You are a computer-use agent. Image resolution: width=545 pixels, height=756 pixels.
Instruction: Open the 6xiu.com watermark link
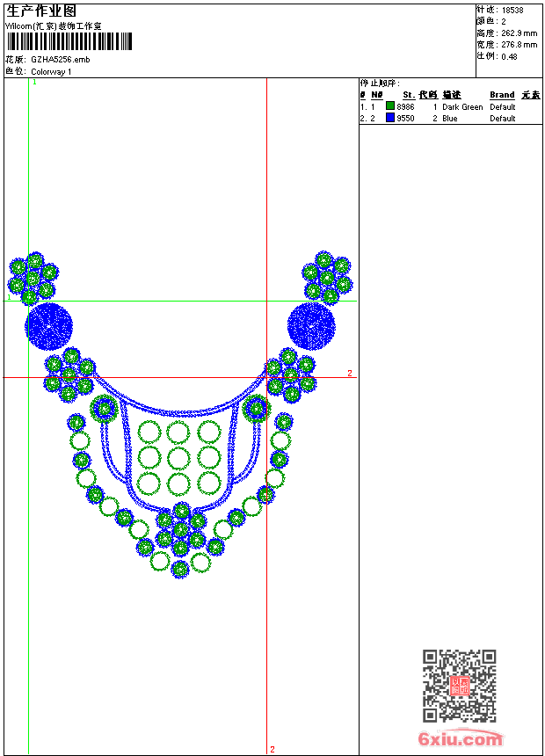click(460, 739)
